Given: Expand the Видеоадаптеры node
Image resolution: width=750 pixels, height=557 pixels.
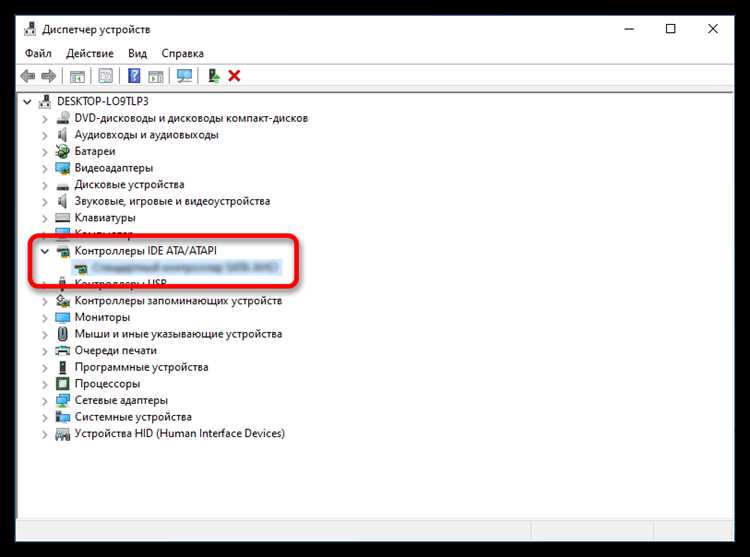Looking at the screenshot, I should point(45,168).
